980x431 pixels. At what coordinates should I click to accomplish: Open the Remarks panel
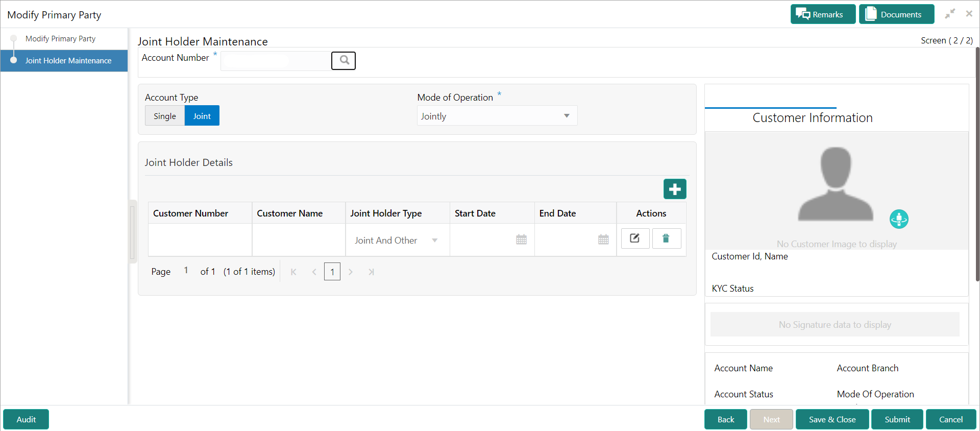point(823,14)
